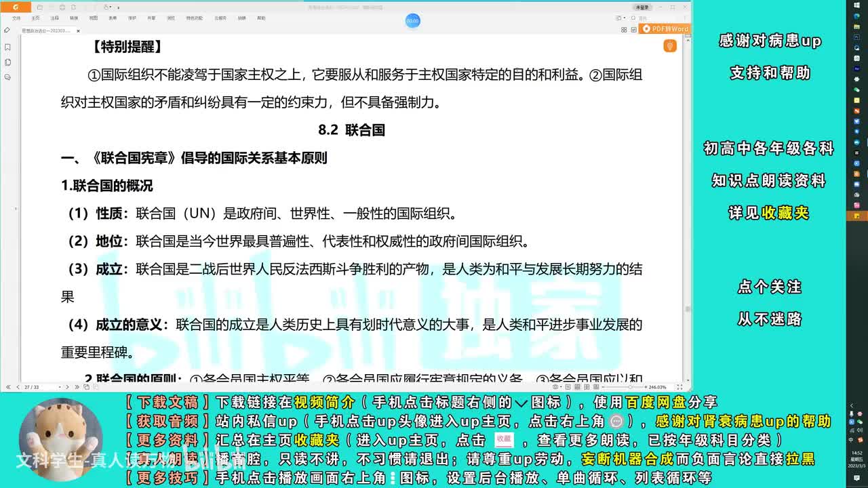Expand the quick access toolbar dropdown arrow
The height and width of the screenshot is (488, 868).
click(x=118, y=8)
